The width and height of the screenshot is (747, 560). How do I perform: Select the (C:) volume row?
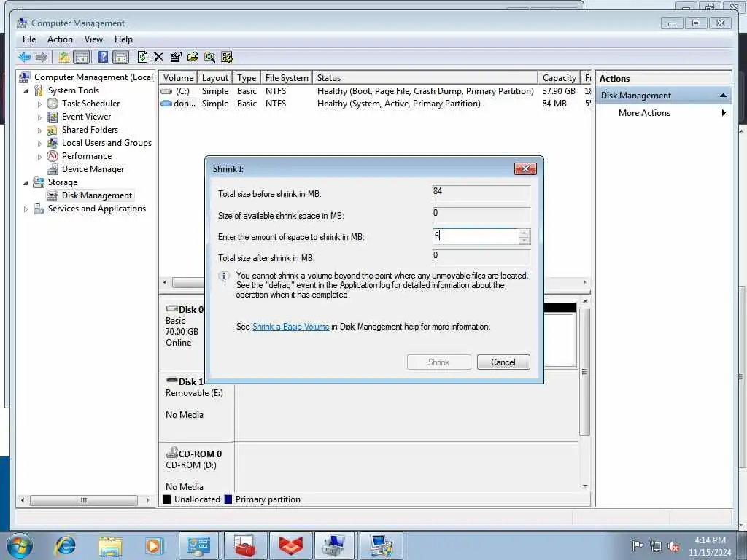click(x=374, y=91)
